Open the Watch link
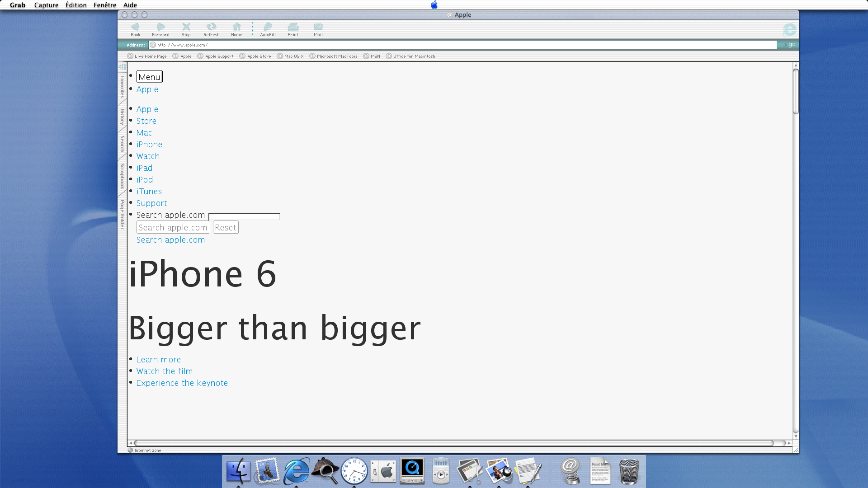 148,156
